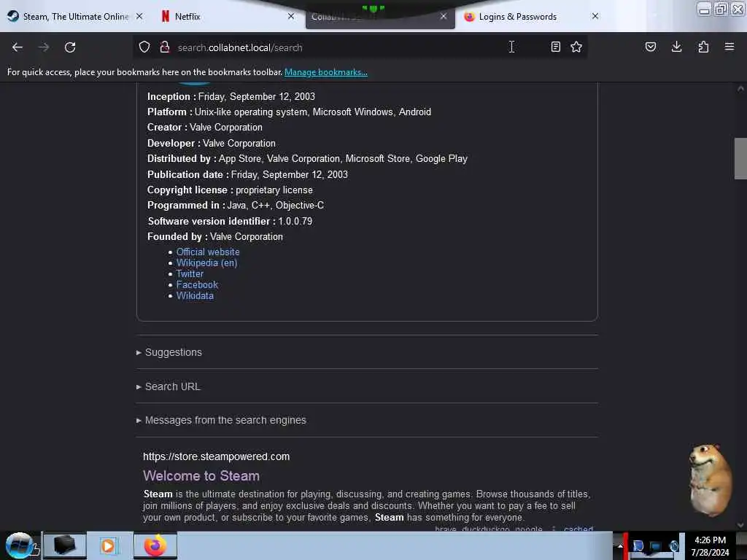This screenshot has width=747, height=560.
Task: Open the black box taskbar application
Action: click(x=65, y=545)
